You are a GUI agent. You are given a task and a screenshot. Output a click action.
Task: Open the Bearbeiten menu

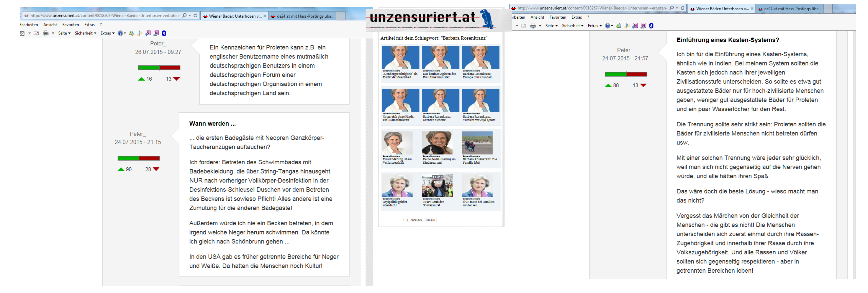29,25
